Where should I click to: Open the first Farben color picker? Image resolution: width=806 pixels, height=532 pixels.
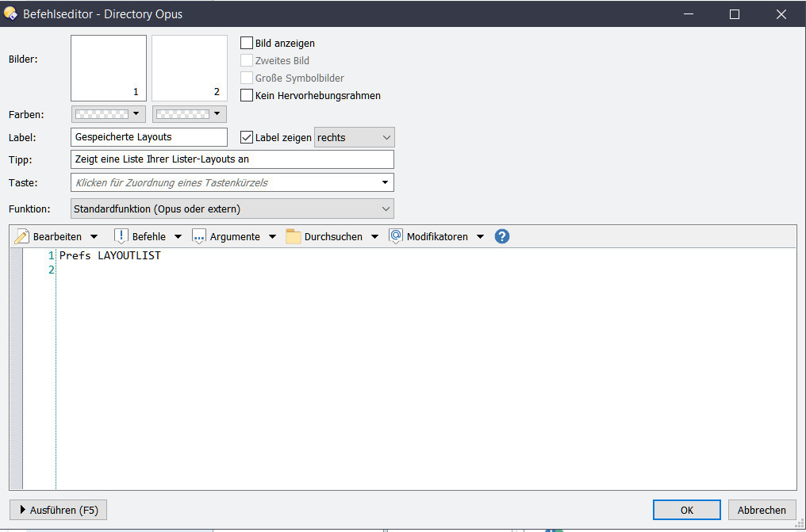pos(109,114)
